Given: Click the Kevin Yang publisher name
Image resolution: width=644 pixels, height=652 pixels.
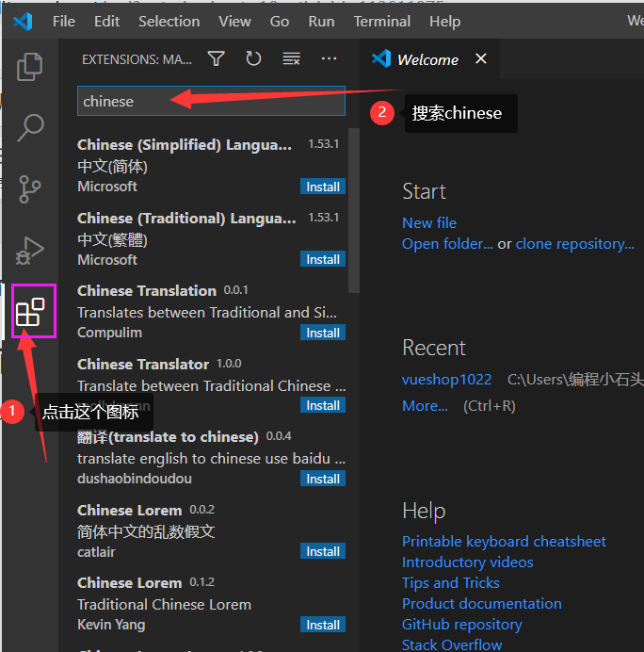Looking at the screenshot, I should click(111, 625).
